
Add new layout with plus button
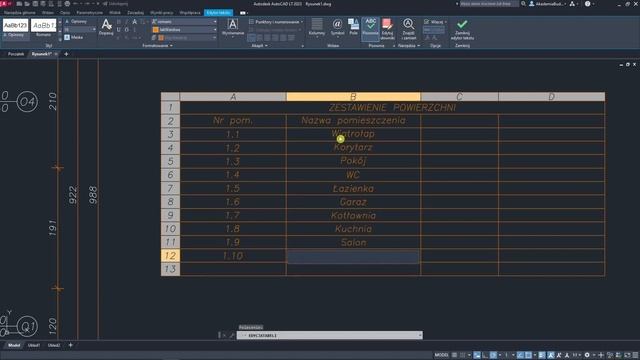click(71, 345)
